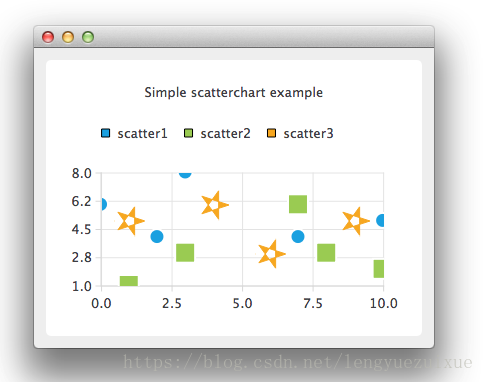
Task: Click the chart title text
Action: click(234, 93)
